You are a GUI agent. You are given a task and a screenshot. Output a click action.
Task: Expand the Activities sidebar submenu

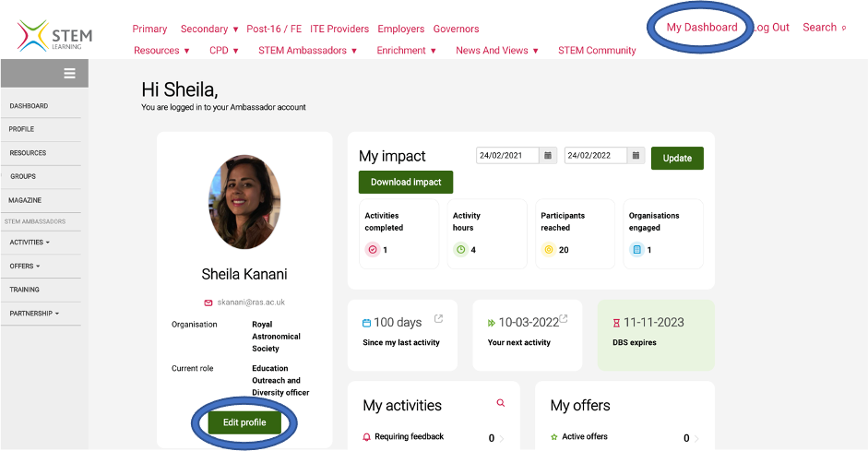tap(30, 243)
